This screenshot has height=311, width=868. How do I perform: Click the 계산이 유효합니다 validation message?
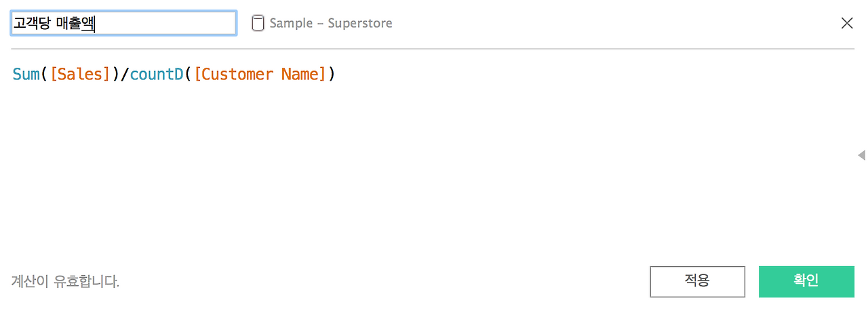click(x=65, y=281)
